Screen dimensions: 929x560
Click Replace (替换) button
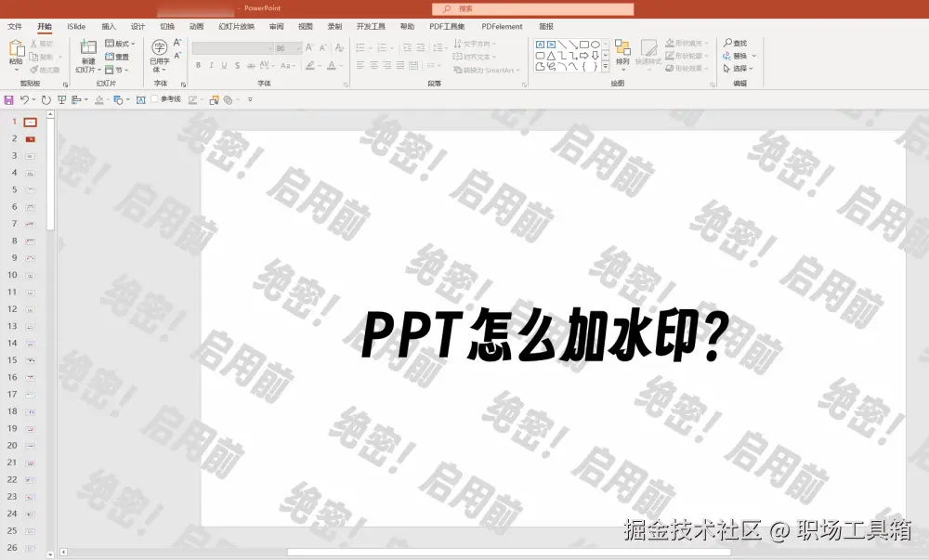pyautogui.click(x=735, y=56)
